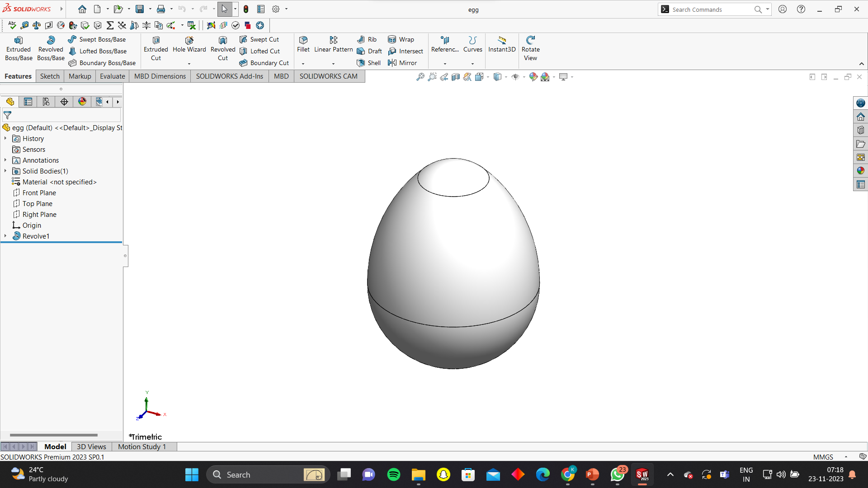Select the Extruded Boss/Base tool
The image size is (868, 488).
19,48
